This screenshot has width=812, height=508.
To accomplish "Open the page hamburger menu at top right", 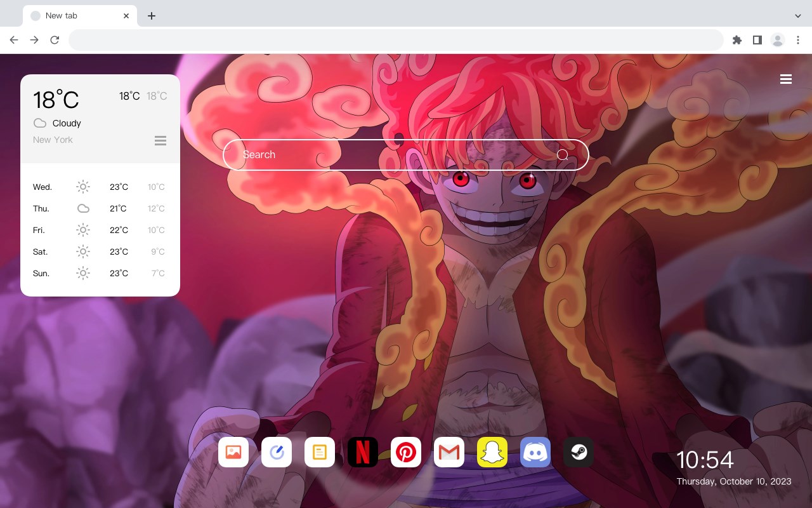I will pos(786,79).
